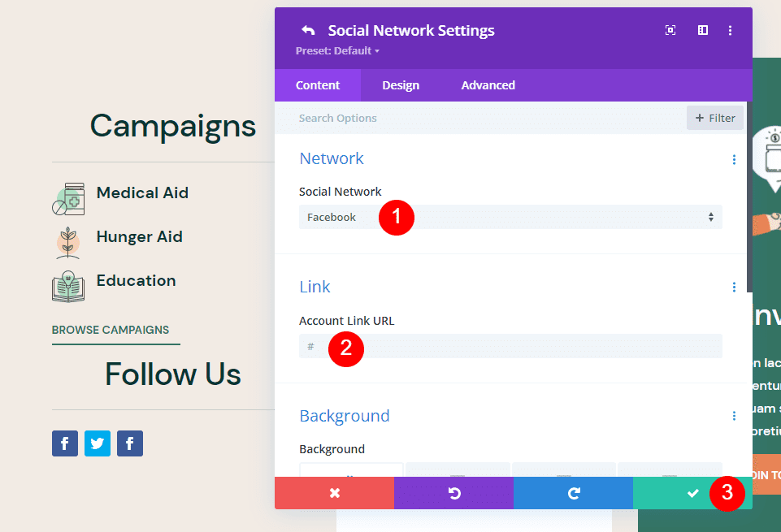
Task: Open the Social Network dropdown showing Facebook
Action: click(x=510, y=217)
